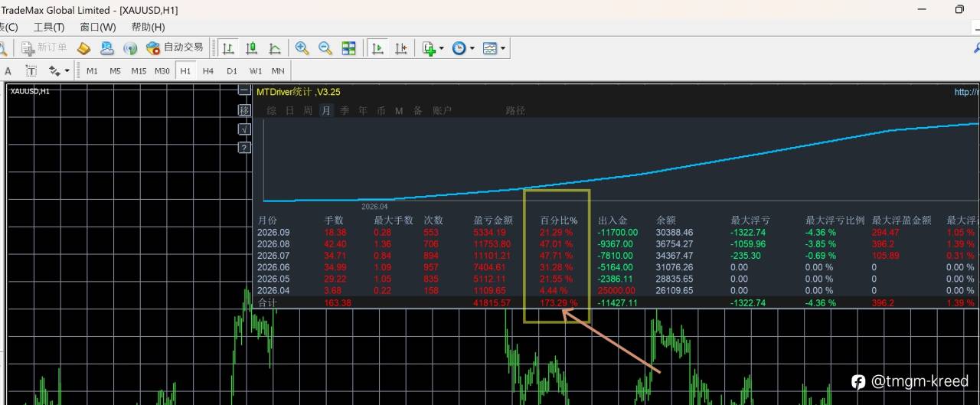Minimize the MTDriver statistics panel
The width and height of the screenshot is (980, 405).
point(244,90)
